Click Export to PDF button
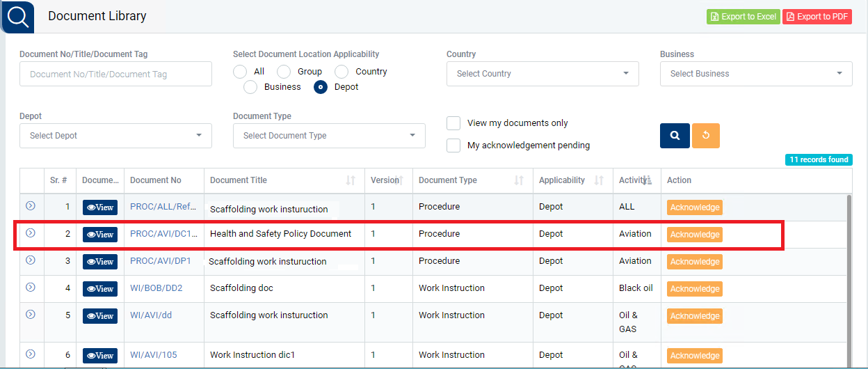This screenshot has width=868, height=369. 817,17
